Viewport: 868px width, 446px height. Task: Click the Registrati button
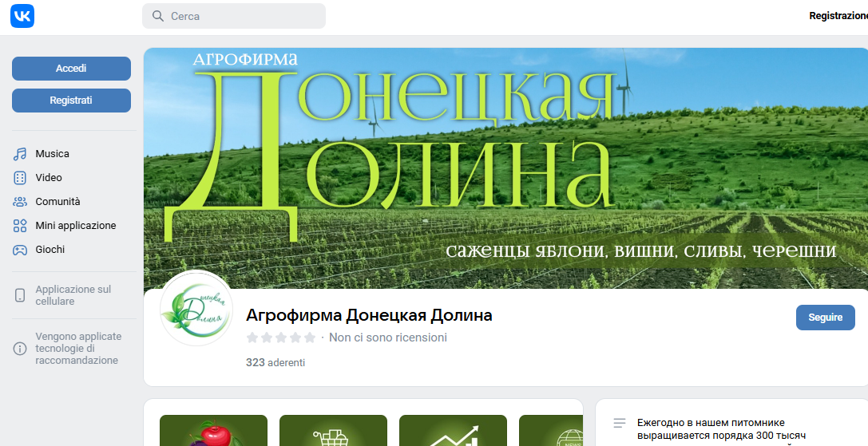[x=71, y=101]
